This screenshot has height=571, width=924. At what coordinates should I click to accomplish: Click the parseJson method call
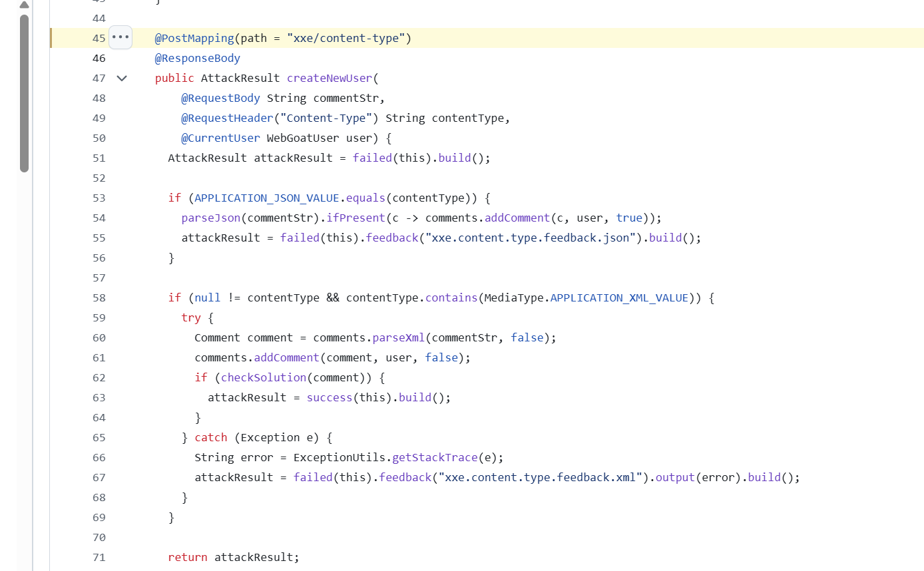210,218
